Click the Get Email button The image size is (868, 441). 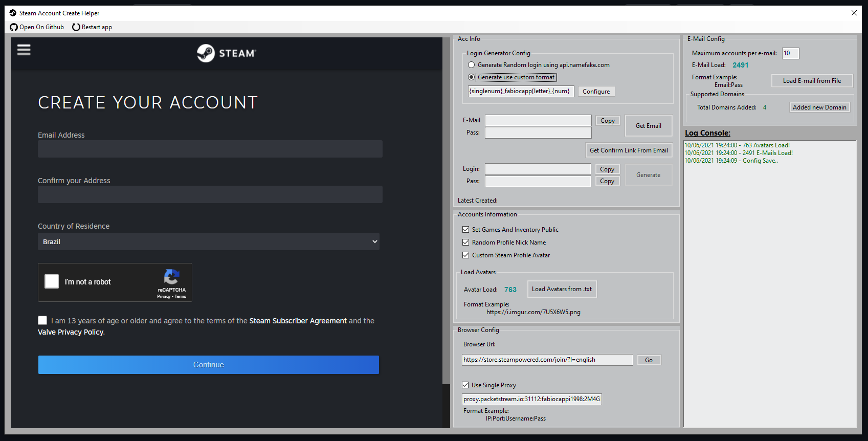pos(649,126)
